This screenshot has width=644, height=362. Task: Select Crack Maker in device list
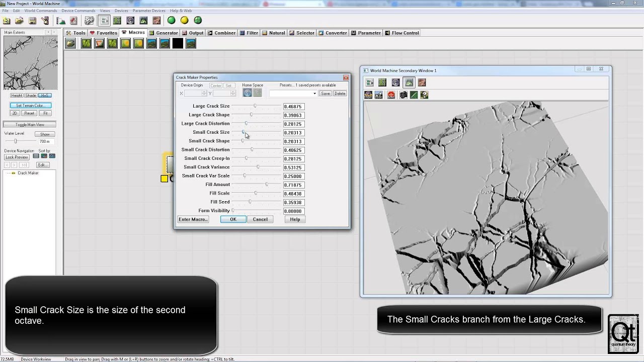pos(28,173)
